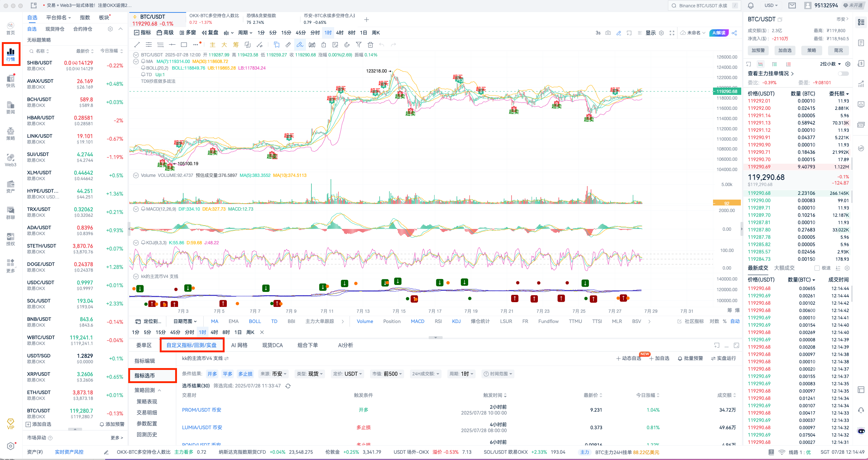Screen dimensions: 868x460
Task: Show buy-only order book layout icon
Action: 775,64
